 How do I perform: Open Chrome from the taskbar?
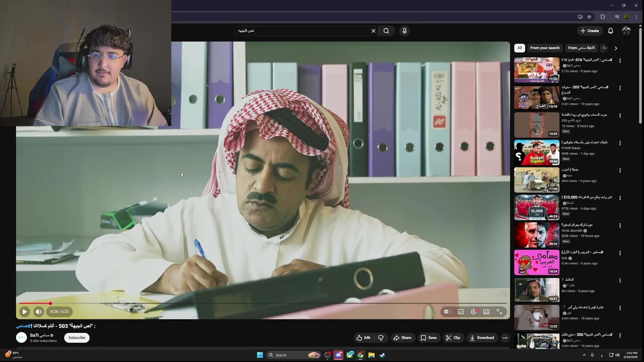coord(361,355)
